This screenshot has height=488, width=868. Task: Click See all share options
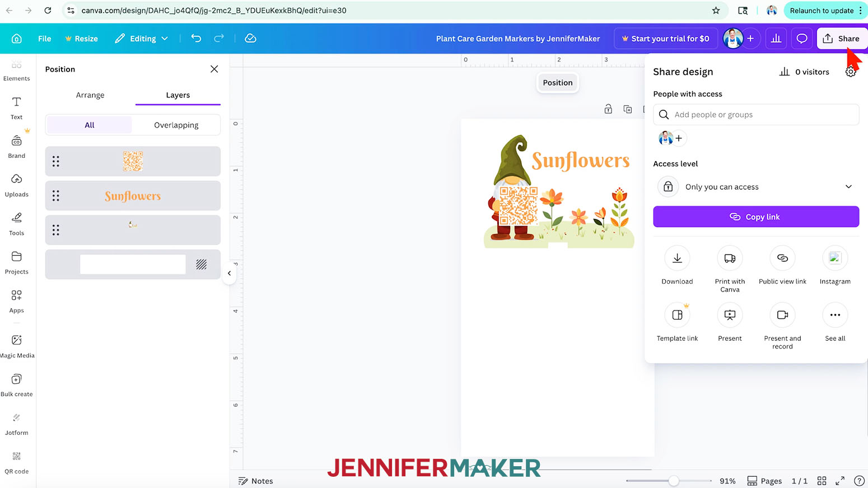(x=835, y=322)
